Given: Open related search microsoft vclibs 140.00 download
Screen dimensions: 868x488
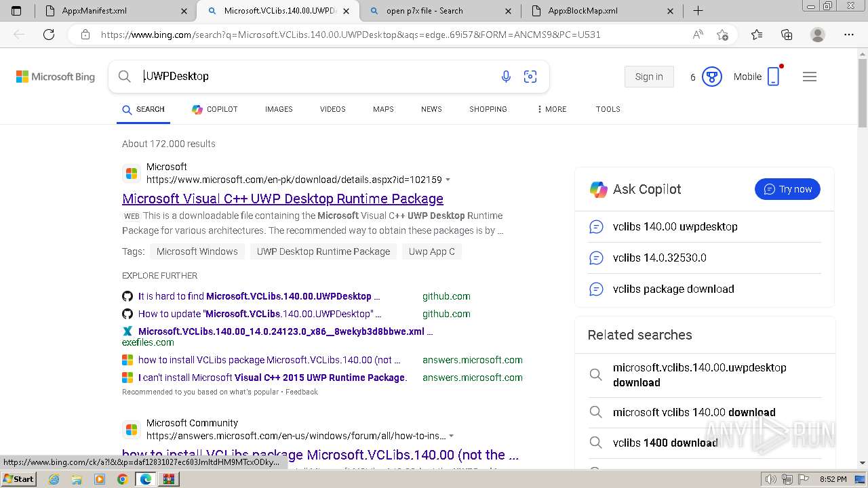Looking at the screenshot, I should (x=705, y=412).
